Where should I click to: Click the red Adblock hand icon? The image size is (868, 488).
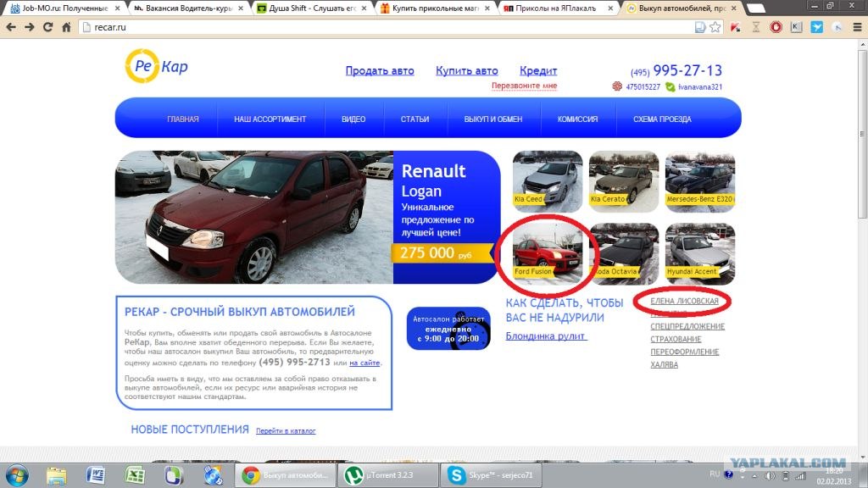[776, 26]
